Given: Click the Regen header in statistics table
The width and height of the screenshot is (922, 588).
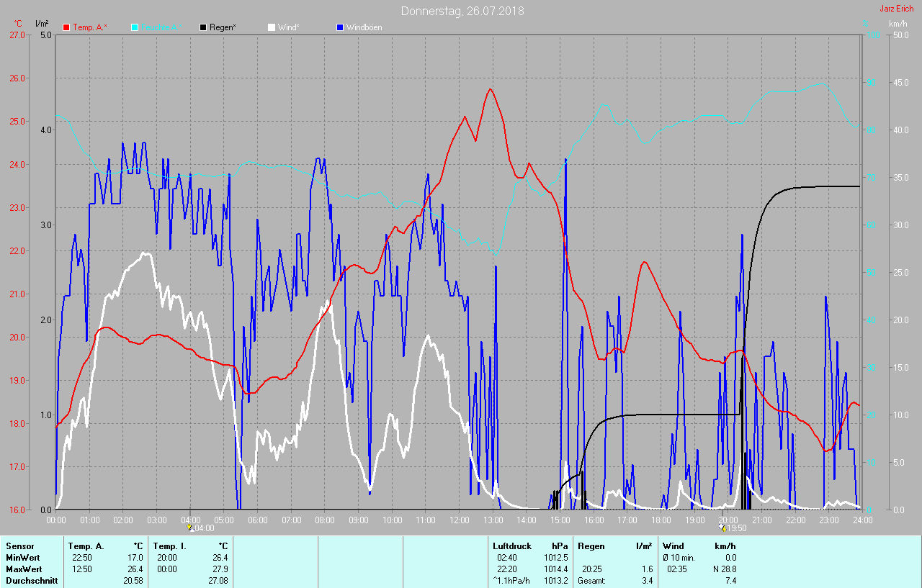Looking at the screenshot, I should click(x=591, y=546).
